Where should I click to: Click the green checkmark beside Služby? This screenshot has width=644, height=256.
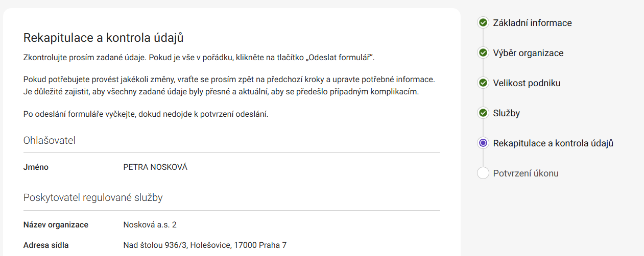483,113
